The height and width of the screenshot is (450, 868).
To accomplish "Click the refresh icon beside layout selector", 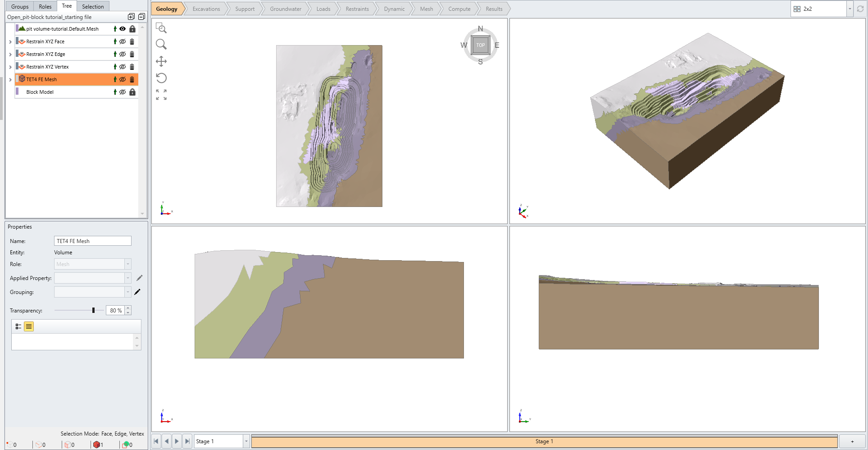I will [860, 9].
